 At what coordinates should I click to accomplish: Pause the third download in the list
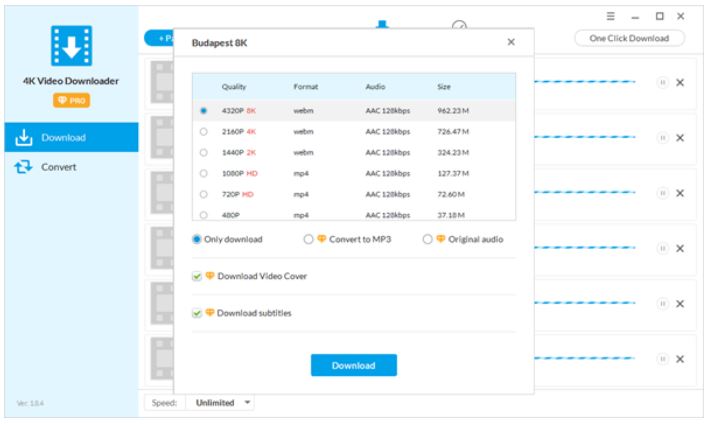pyautogui.click(x=662, y=193)
